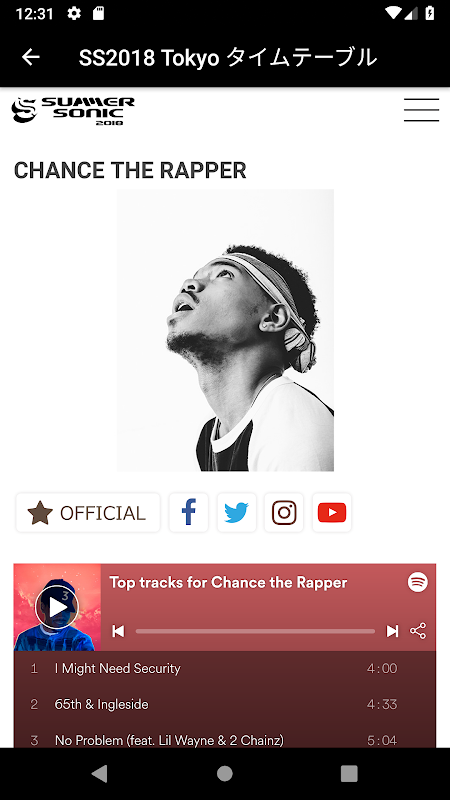Open the hamburger menu
Screen dimensions: 450x800
(x=421, y=110)
